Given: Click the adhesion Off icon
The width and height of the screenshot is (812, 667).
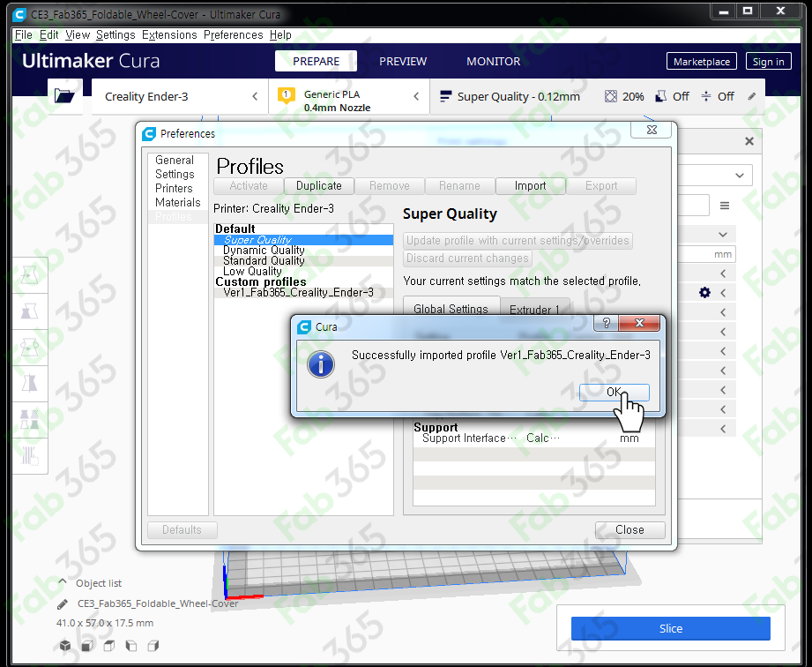Looking at the screenshot, I should [x=706, y=96].
